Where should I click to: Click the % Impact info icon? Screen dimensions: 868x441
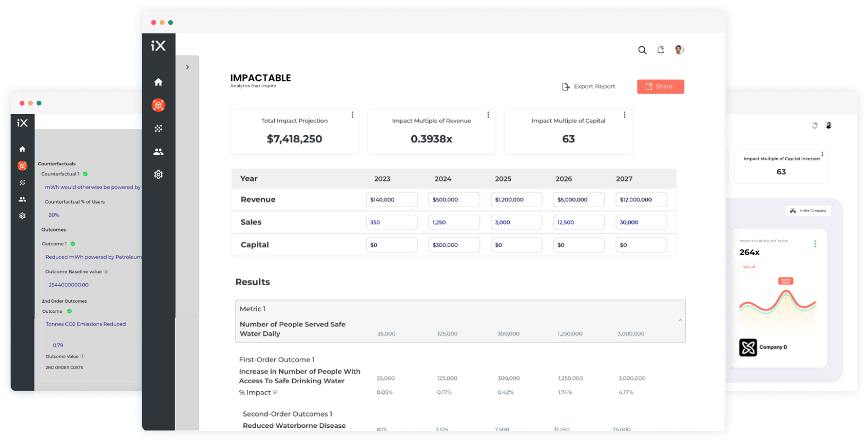(x=275, y=393)
